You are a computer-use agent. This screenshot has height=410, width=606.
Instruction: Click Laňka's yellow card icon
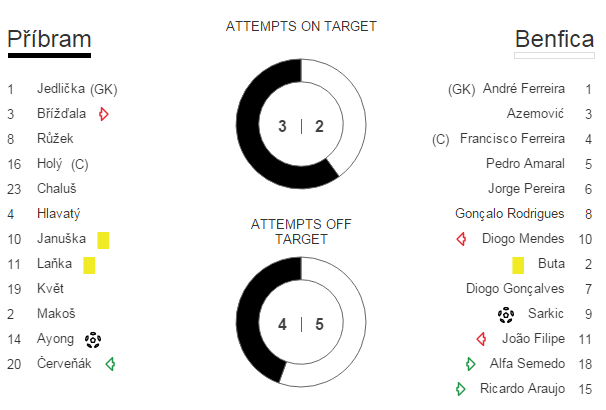click(x=89, y=265)
